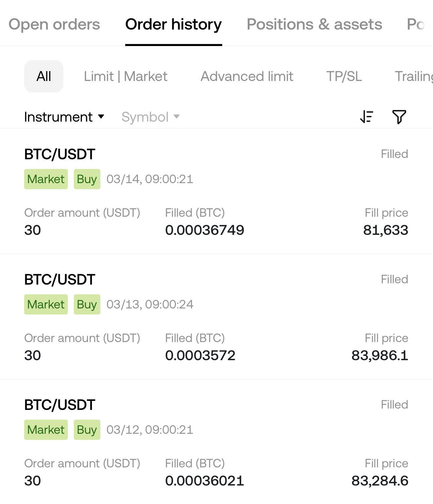The image size is (433, 504).
Task: Filter by Limit | Market orders
Action: pos(126,76)
